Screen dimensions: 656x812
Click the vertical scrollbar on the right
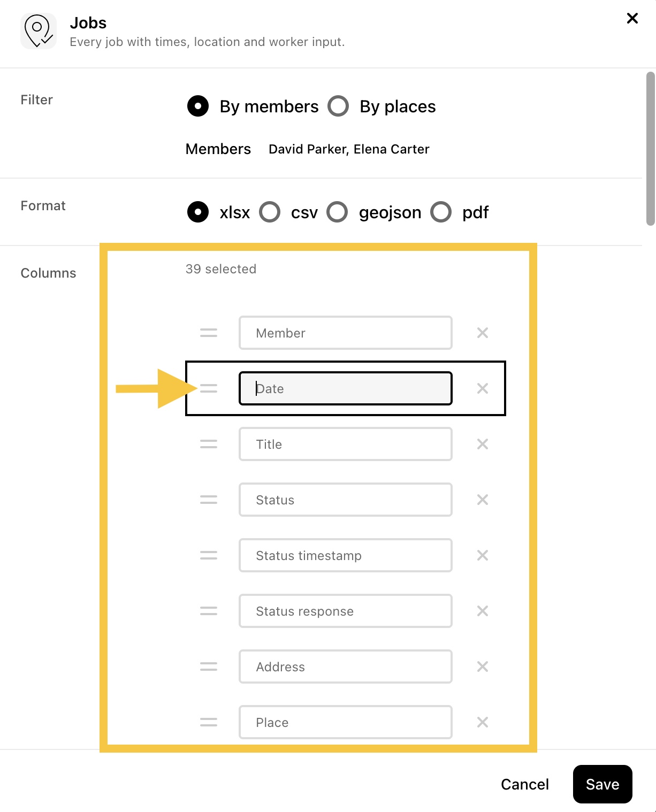pos(650,149)
